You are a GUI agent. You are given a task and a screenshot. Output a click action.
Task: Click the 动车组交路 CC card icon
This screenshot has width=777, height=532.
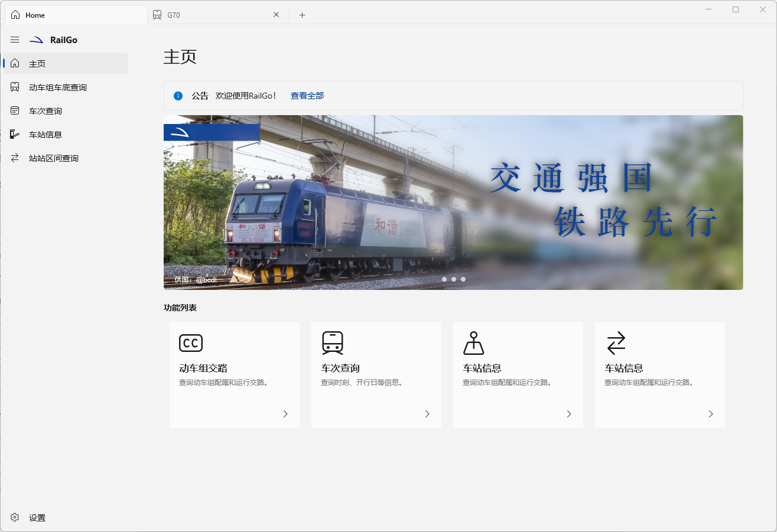[x=190, y=342]
